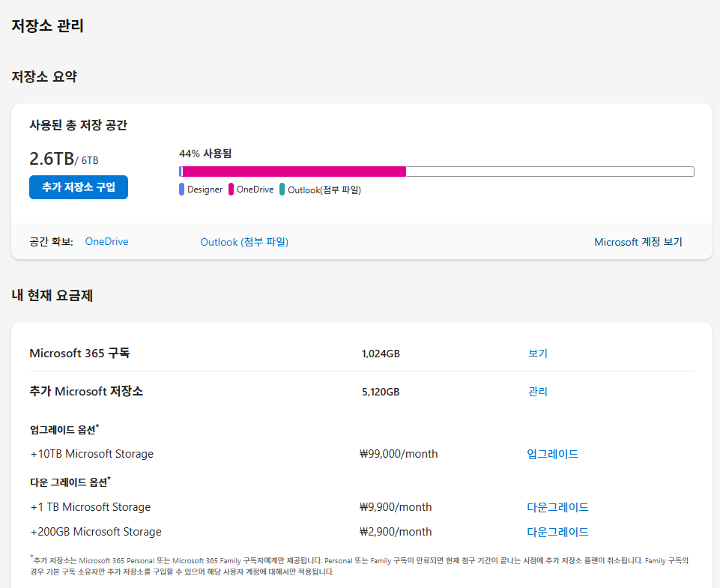Click the 추가 저장소 구입 button

(x=79, y=187)
